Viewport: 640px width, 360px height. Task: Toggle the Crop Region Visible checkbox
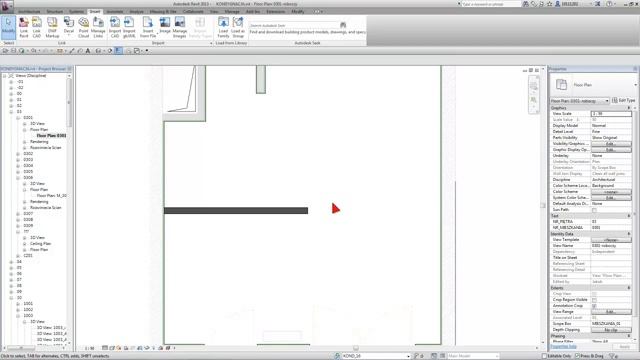tap(594, 300)
